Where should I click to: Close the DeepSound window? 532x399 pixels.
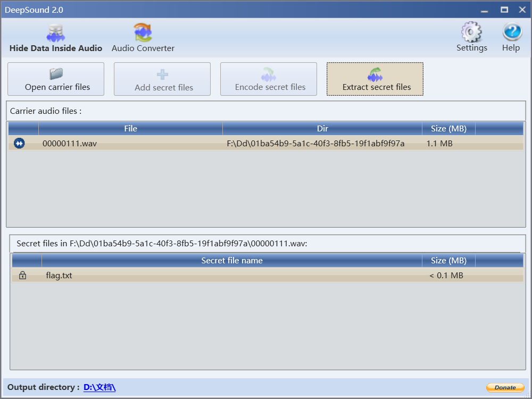(x=522, y=10)
